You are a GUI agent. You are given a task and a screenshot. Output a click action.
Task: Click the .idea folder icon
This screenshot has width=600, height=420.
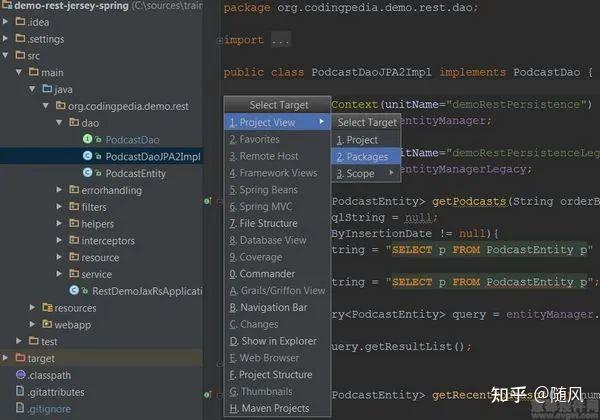pos(20,21)
